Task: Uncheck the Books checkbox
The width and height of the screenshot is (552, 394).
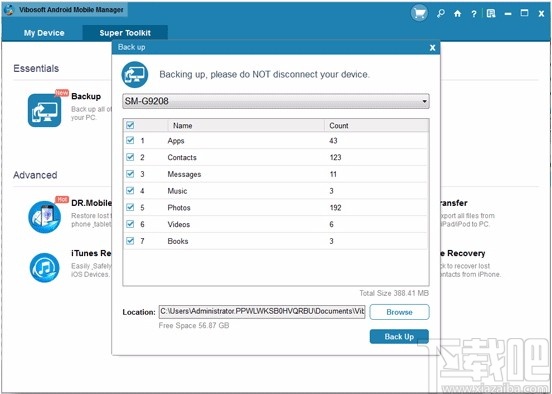Action: click(130, 241)
